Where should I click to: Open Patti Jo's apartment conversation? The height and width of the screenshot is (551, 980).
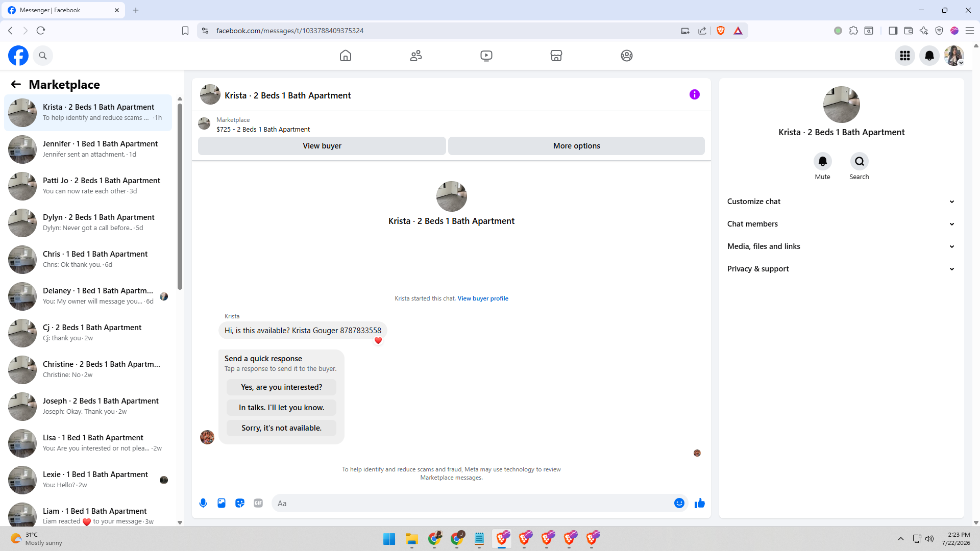tap(88, 186)
